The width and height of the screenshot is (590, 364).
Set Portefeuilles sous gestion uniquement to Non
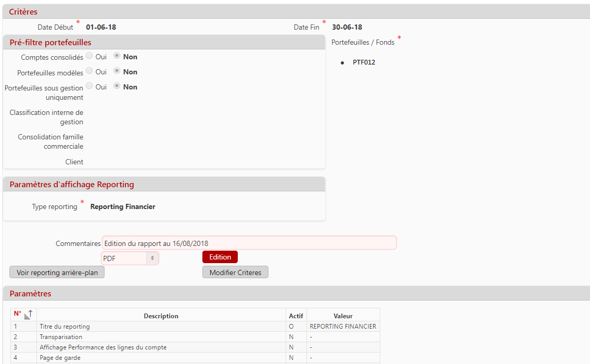117,86
